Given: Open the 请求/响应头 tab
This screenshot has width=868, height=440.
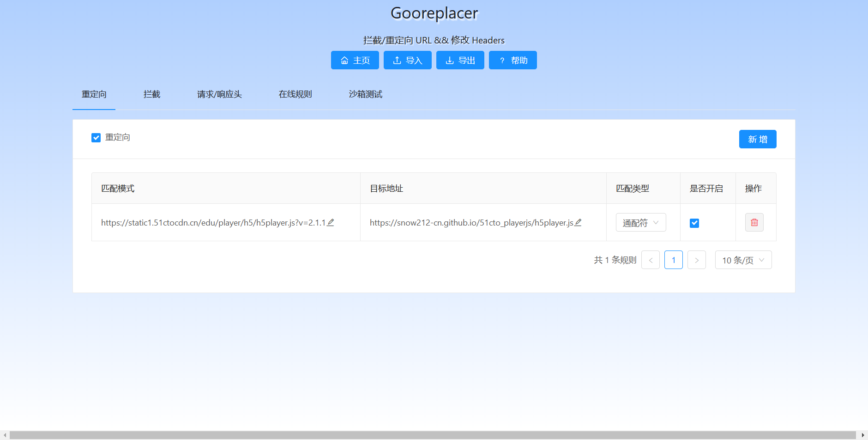Looking at the screenshot, I should tap(219, 94).
